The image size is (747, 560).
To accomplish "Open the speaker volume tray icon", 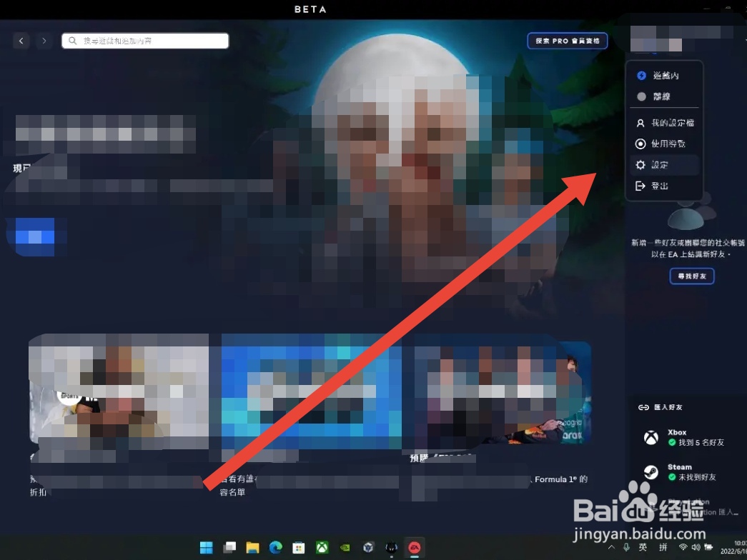I will 696,548.
